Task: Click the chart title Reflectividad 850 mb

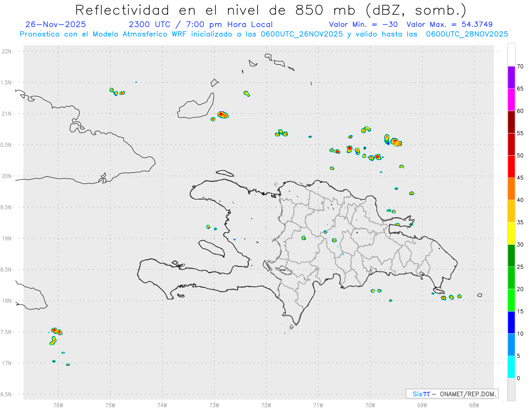Action: 270,10
